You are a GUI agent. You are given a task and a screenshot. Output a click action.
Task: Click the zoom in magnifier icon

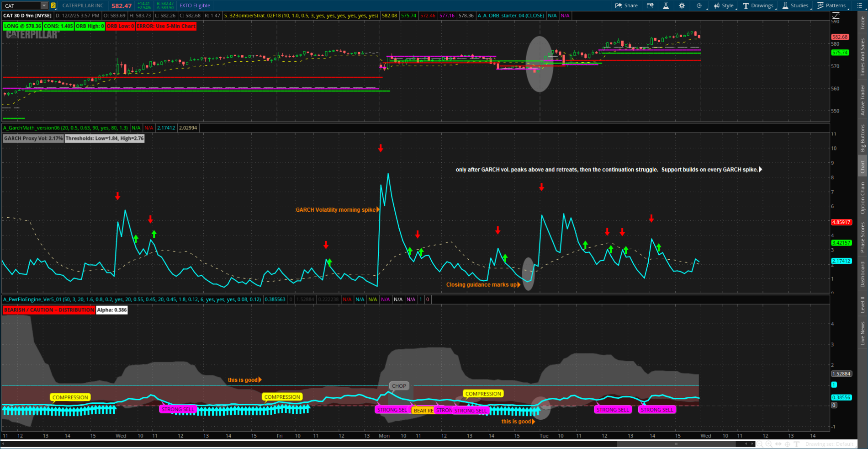click(769, 444)
